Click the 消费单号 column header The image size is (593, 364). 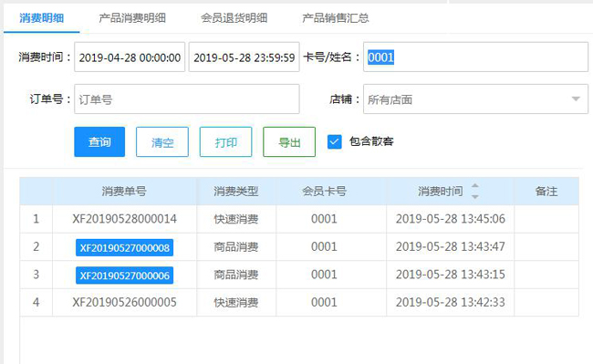(124, 191)
